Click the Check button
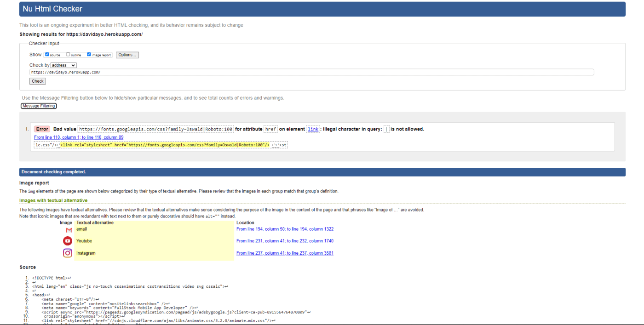The image size is (644, 325). pos(38,81)
